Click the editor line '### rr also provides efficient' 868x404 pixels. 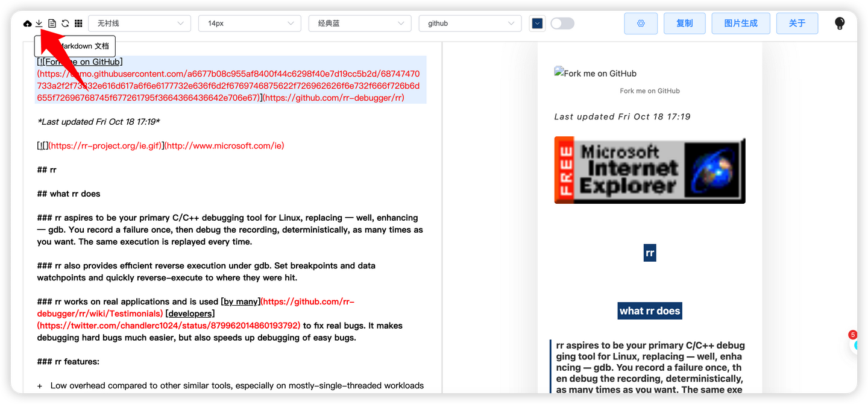tap(206, 272)
